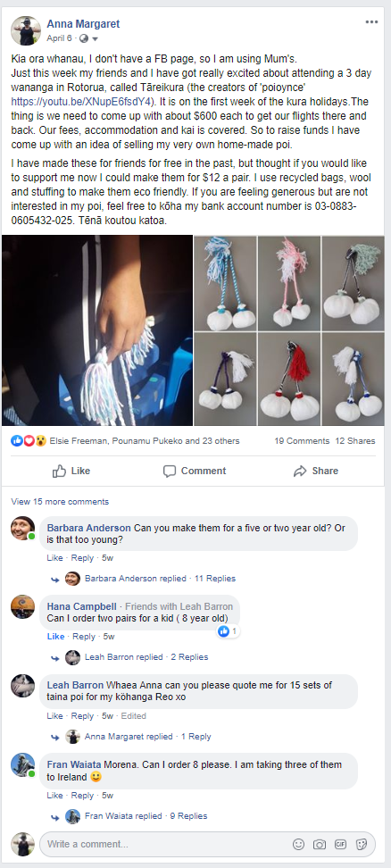Image resolution: width=391 pixels, height=868 pixels.
Task: Click the Share button under the post
Action: pyautogui.click(x=316, y=472)
